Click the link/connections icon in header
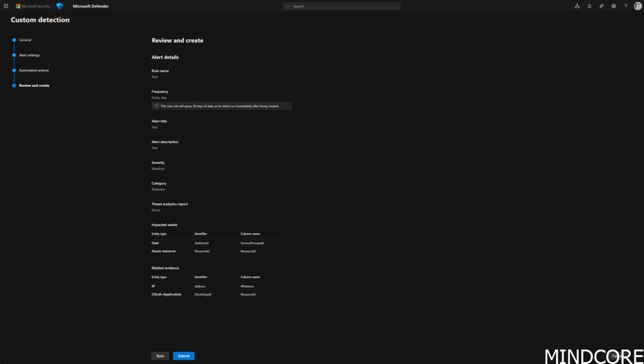 pyautogui.click(x=601, y=6)
